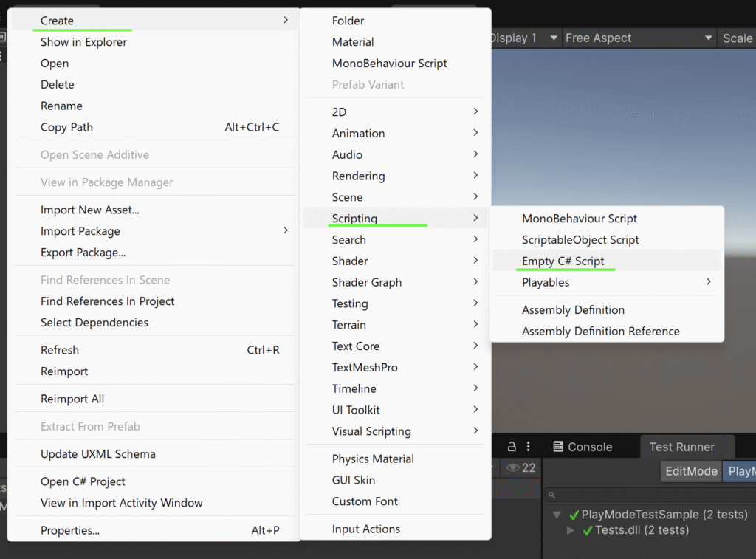The width and height of the screenshot is (756, 559).
Task: Expand the Audio submenu
Action: click(396, 154)
